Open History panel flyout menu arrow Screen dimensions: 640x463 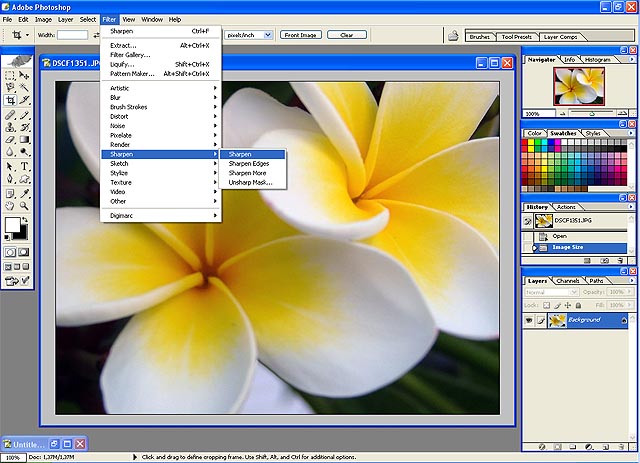(631, 207)
